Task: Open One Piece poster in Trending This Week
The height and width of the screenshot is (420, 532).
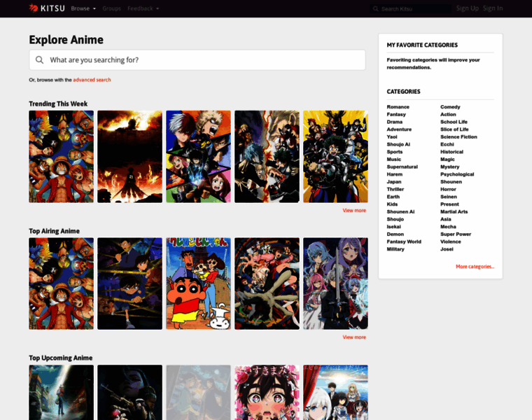Action: pos(61,157)
